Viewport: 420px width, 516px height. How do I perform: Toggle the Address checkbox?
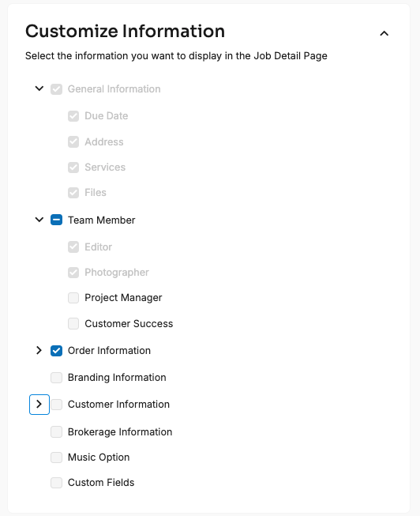[x=73, y=141]
